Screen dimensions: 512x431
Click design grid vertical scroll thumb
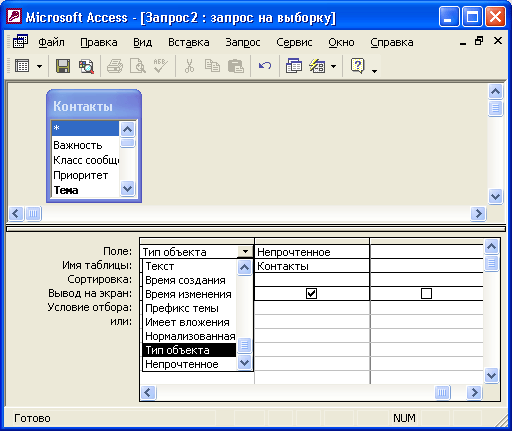point(492,264)
